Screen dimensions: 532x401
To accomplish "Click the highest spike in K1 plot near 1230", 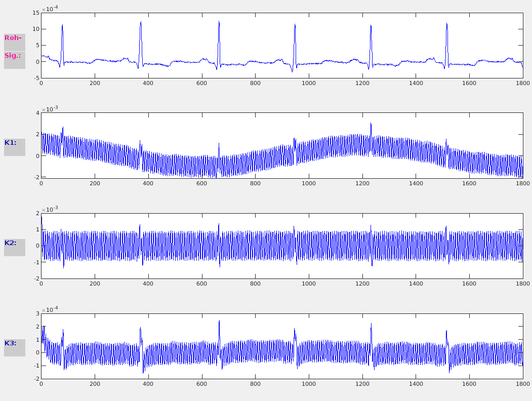I will point(371,125).
